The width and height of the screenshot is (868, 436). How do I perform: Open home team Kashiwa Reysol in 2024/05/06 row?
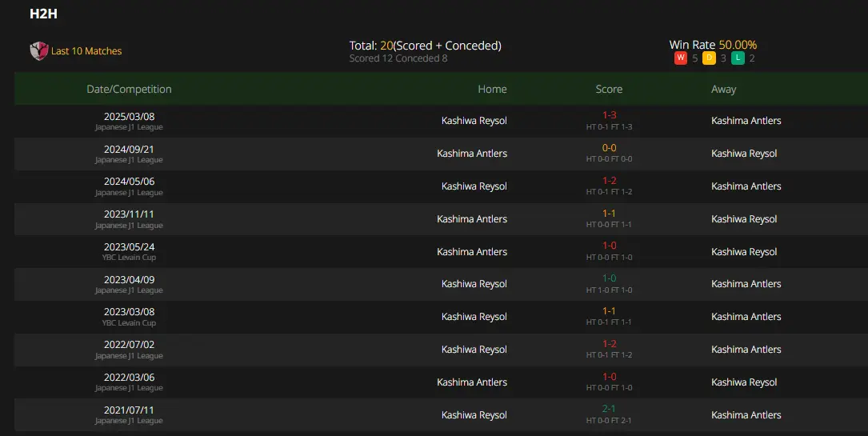pyautogui.click(x=474, y=186)
